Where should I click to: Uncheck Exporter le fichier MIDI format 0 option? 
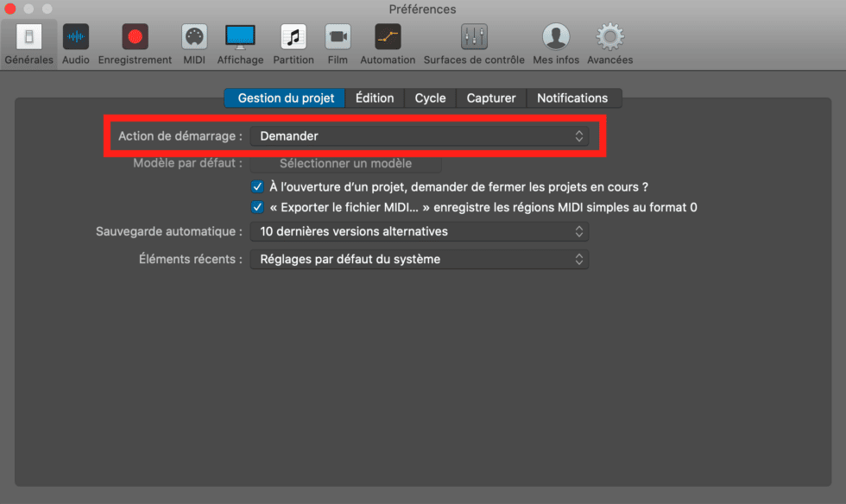coord(257,207)
